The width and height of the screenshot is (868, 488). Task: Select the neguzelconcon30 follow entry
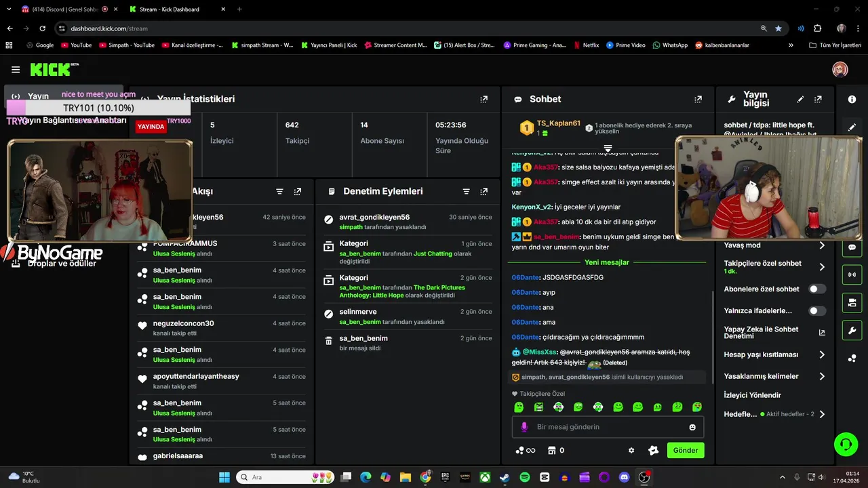(222, 328)
